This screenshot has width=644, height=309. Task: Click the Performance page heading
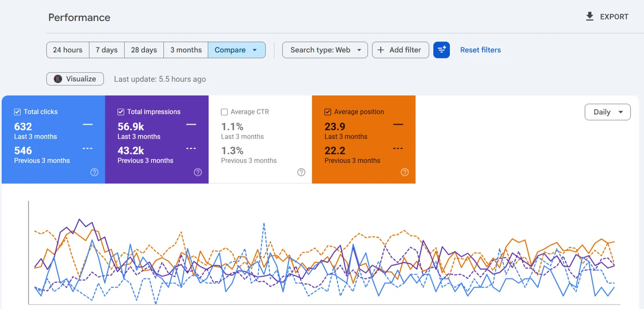coord(79,17)
